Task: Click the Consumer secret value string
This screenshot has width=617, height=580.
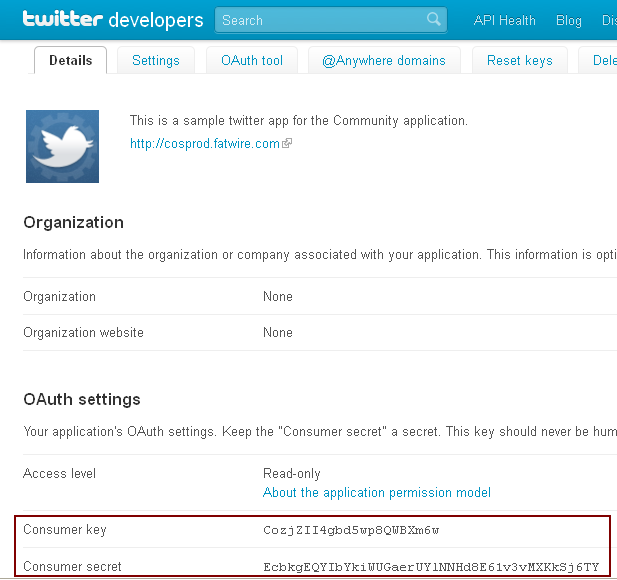Action: pyautogui.click(x=431, y=567)
